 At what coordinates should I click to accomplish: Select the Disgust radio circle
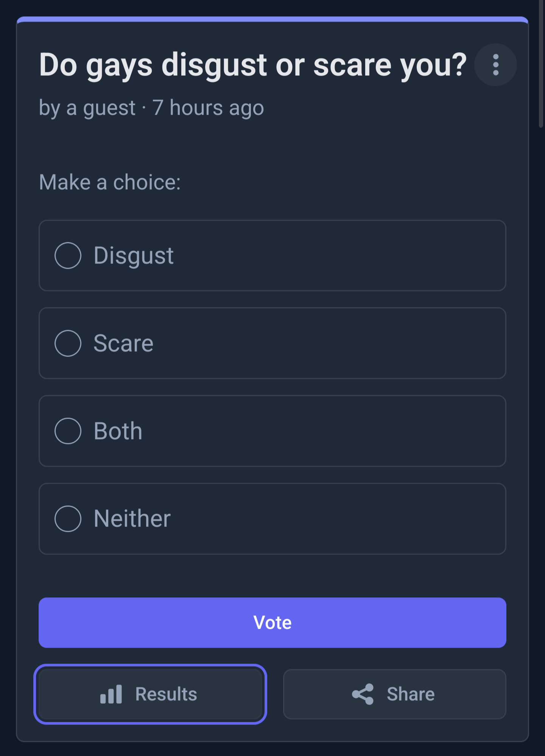68,256
